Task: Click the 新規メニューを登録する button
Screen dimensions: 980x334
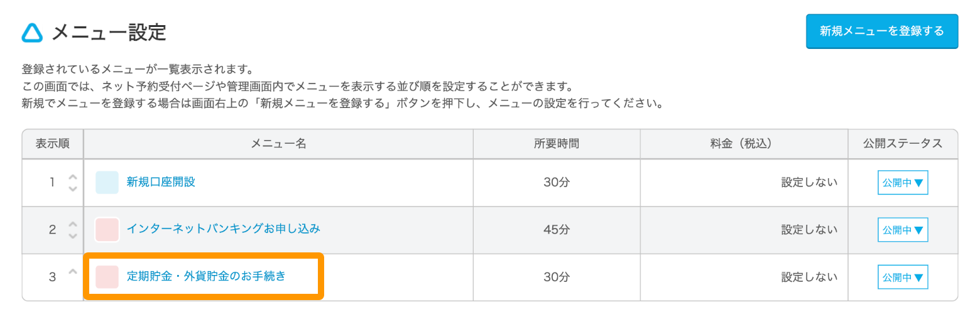Action: pos(882,31)
